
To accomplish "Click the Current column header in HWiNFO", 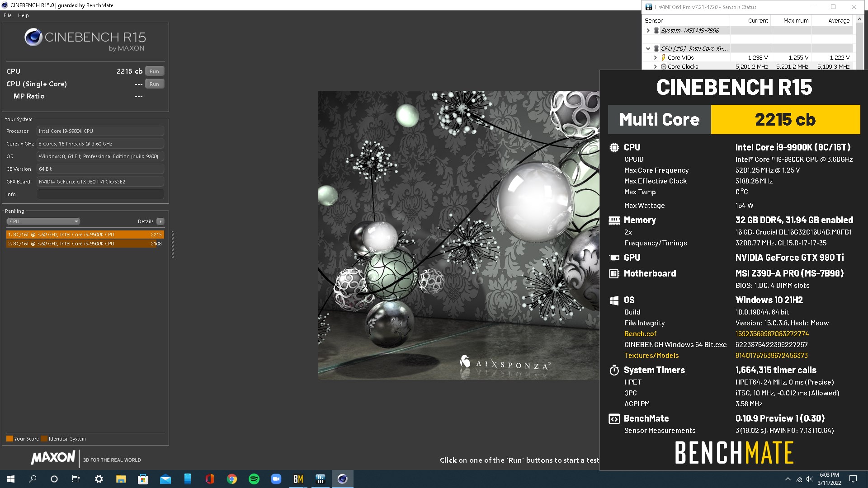I will tap(750, 20).
